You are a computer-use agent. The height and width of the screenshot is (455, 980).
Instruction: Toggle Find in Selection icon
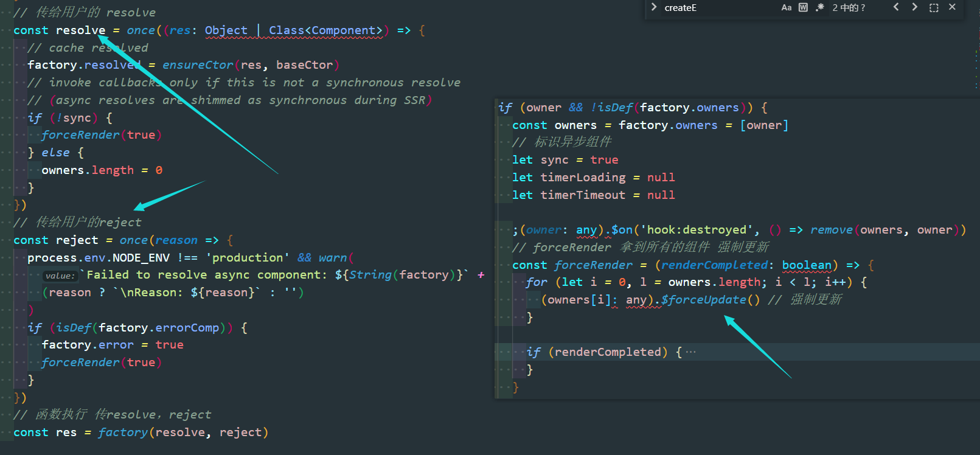(934, 7)
